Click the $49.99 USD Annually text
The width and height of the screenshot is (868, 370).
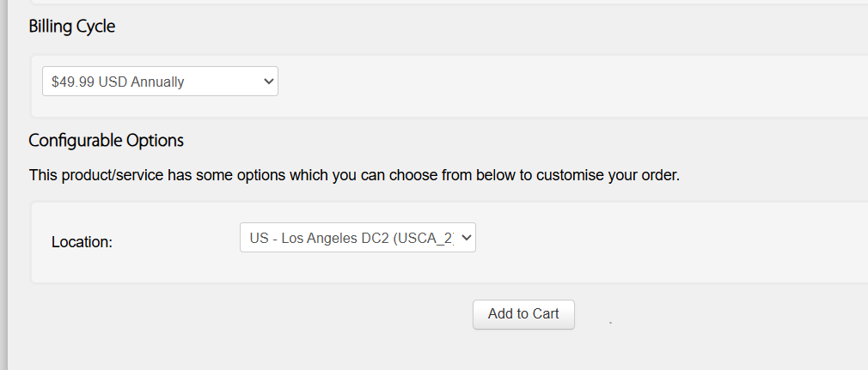point(118,82)
